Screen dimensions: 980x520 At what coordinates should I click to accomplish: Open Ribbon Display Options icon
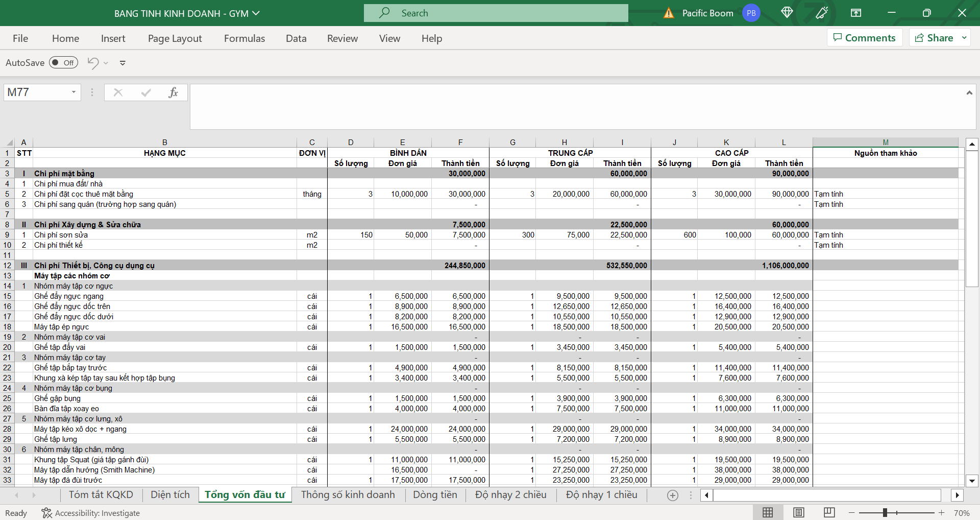(x=856, y=13)
